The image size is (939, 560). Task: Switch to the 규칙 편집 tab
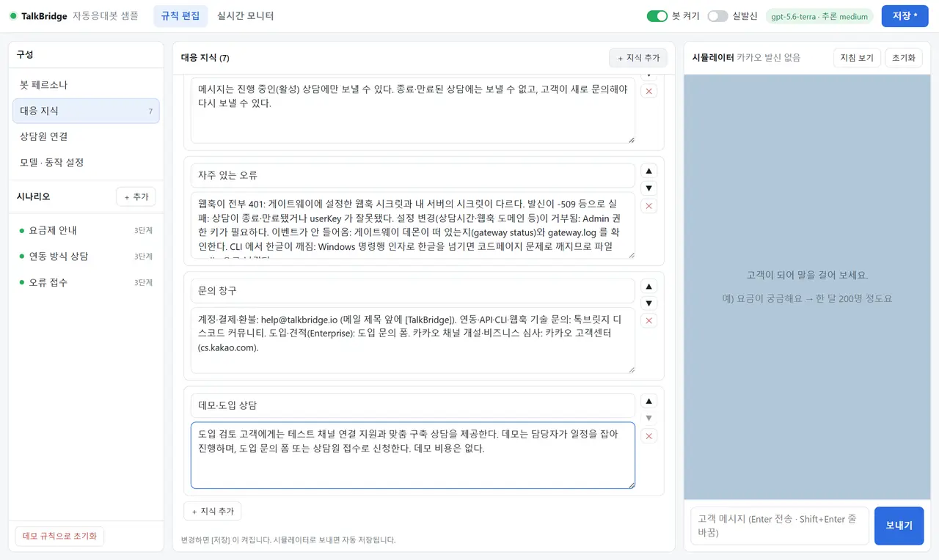pos(180,16)
